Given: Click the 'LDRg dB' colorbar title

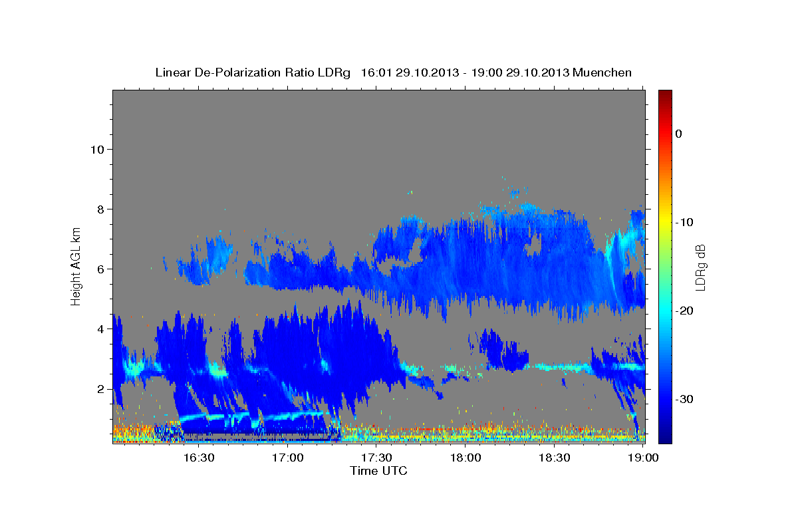Looking at the screenshot, I should click(x=700, y=267).
